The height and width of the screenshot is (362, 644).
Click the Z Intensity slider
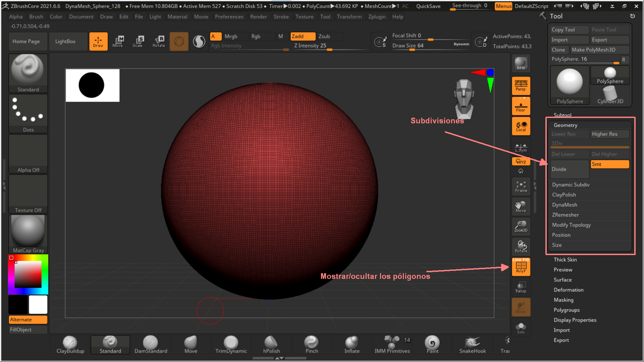pyautogui.click(x=310, y=46)
